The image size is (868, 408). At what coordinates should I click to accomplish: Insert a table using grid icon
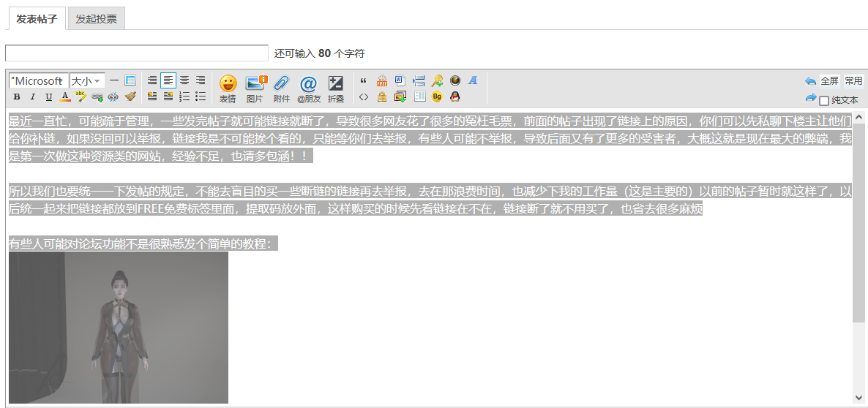(130, 80)
